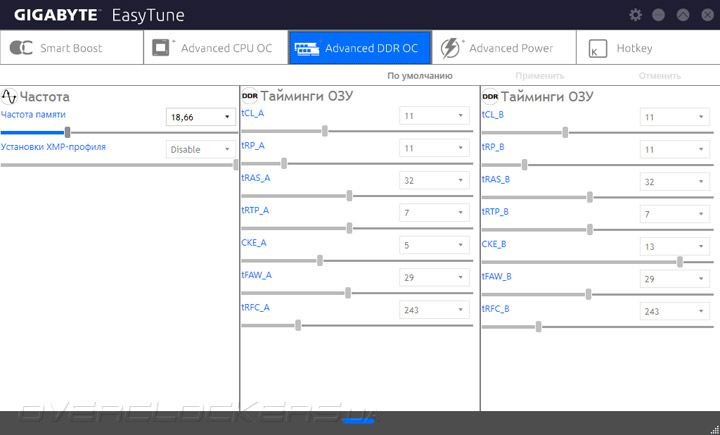The width and height of the screenshot is (720, 435).
Task: Click the GIGABYTE logo
Action: tap(57, 15)
